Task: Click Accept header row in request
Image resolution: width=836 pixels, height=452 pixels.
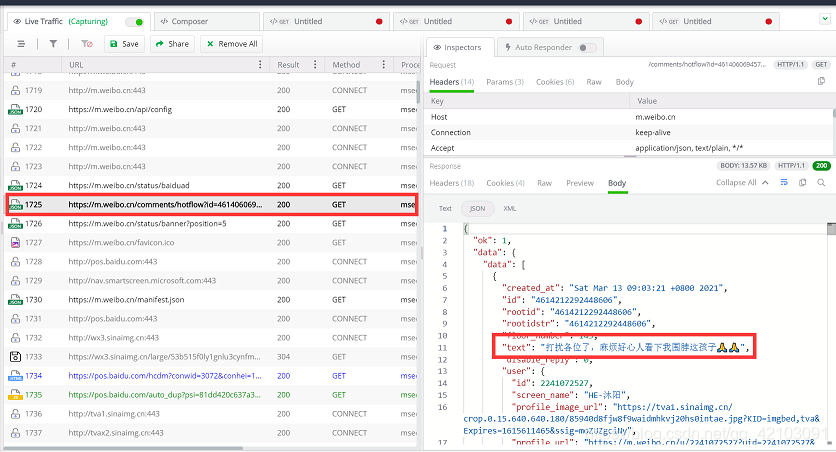Action: coord(629,148)
